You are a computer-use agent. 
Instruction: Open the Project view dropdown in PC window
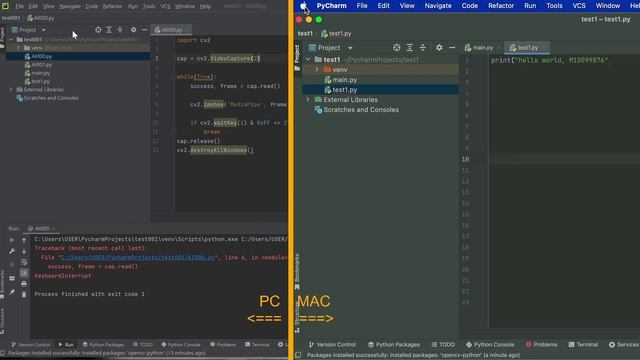(x=43, y=30)
